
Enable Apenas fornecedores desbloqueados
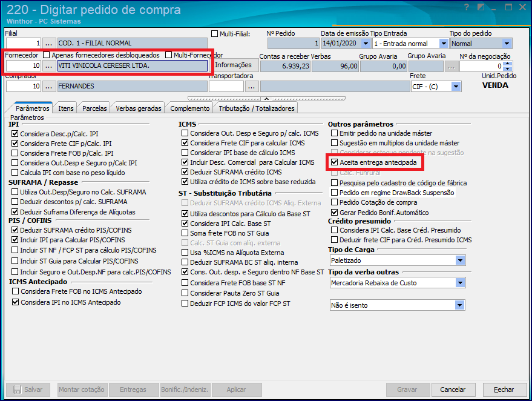pos(47,55)
